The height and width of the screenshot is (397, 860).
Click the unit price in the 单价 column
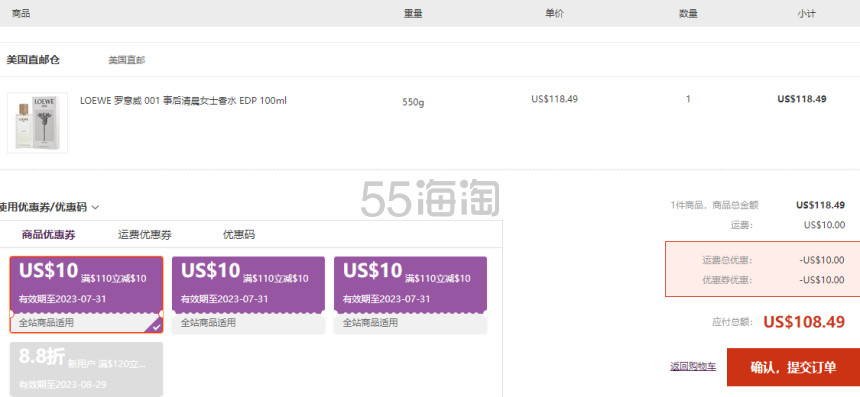555,99
